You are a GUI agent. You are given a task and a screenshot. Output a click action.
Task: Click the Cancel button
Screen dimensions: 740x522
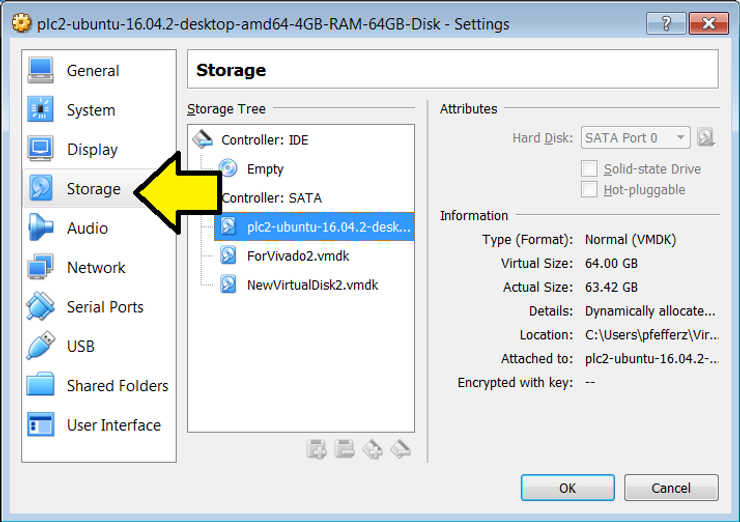click(x=671, y=488)
